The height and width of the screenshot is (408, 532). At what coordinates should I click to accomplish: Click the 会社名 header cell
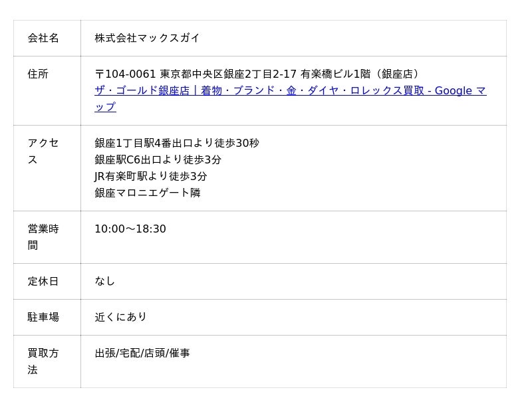[47, 38]
